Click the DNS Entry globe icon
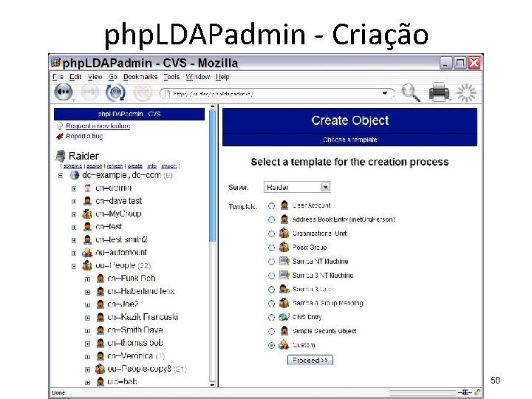Viewport: 532px width, 399px height. (284, 317)
